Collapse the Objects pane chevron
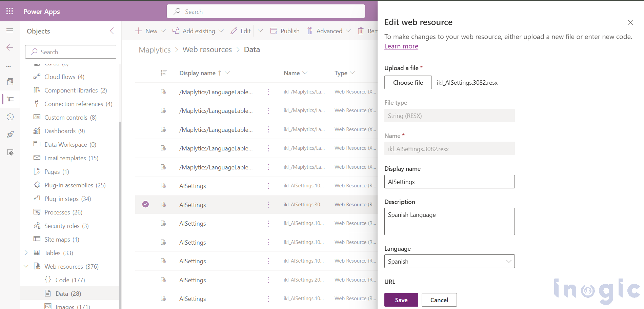Screen dimensions: 644x309 pyautogui.click(x=112, y=31)
